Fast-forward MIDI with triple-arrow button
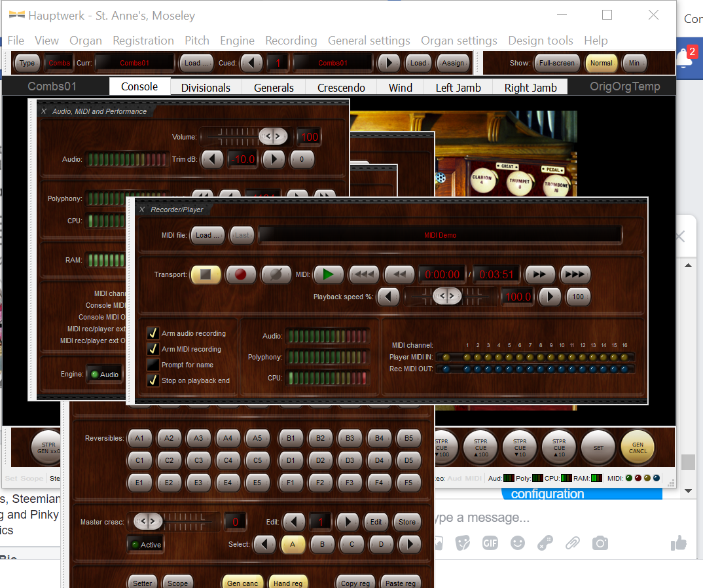703x588 pixels. pyautogui.click(x=575, y=274)
